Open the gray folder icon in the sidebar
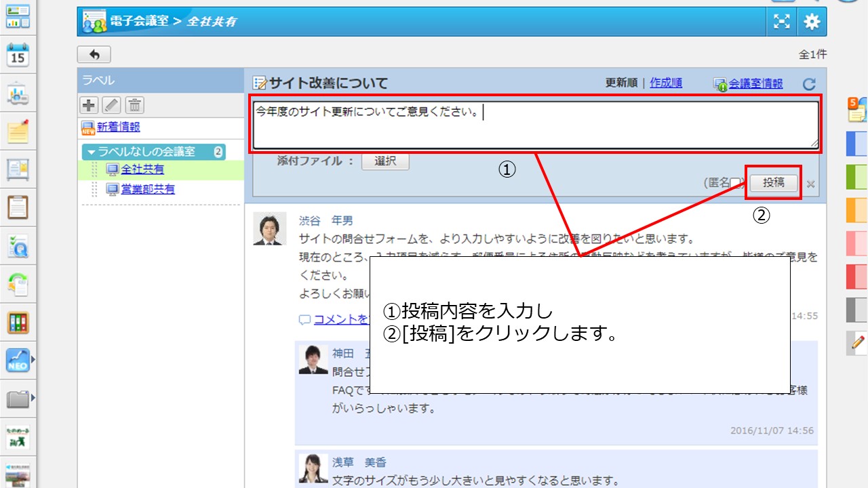 tap(17, 399)
